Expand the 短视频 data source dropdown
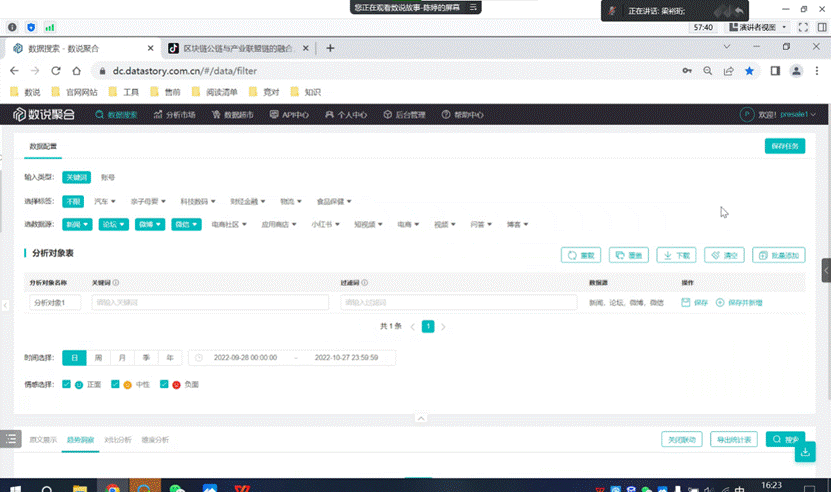This screenshot has height=492, width=831. pyautogui.click(x=372, y=225)
